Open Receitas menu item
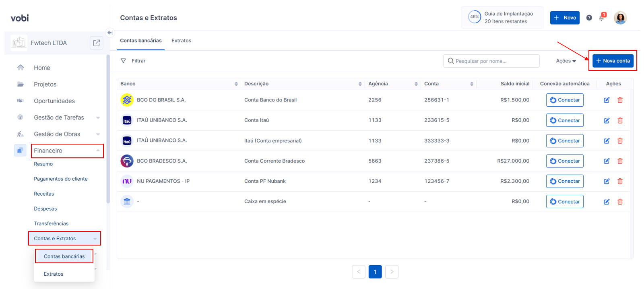The width and height of the screenshot is (644, 289). pos(44,194)
